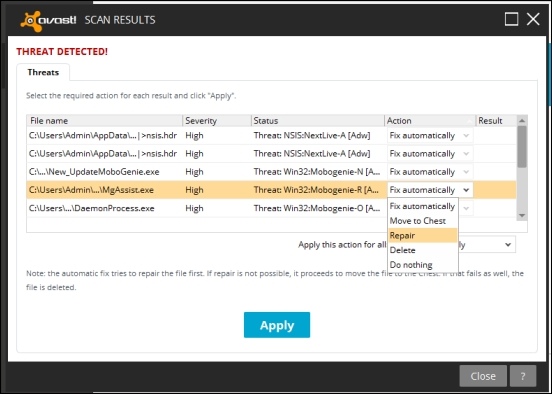Maximize the Scan Results window
552x394 pixels.
coord(511,19)
